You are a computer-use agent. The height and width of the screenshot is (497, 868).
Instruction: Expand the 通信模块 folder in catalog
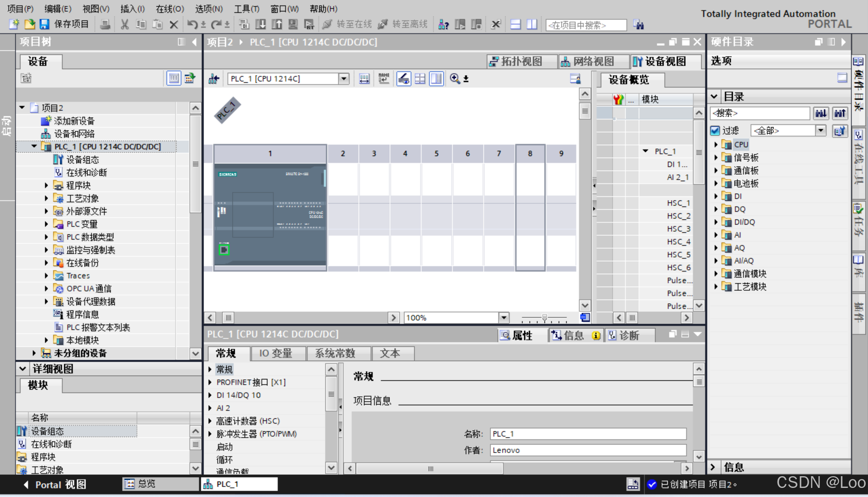(x=716, y=273)
